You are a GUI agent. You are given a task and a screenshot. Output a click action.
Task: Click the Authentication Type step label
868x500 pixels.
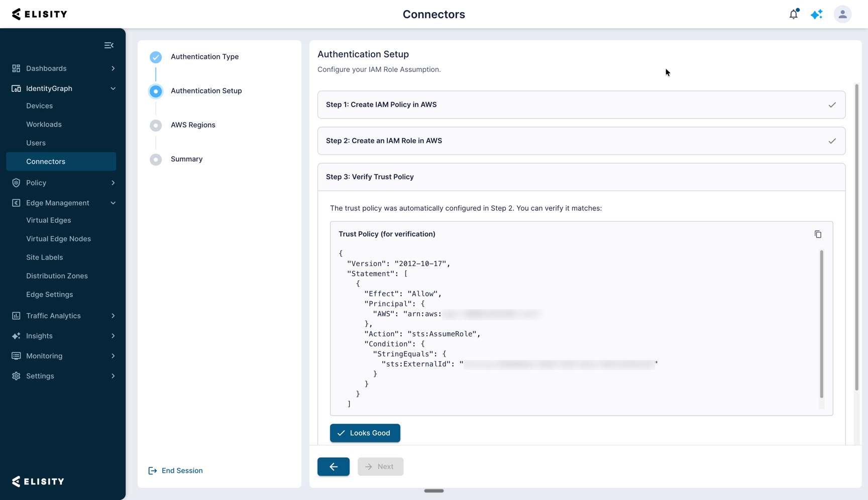205,57
